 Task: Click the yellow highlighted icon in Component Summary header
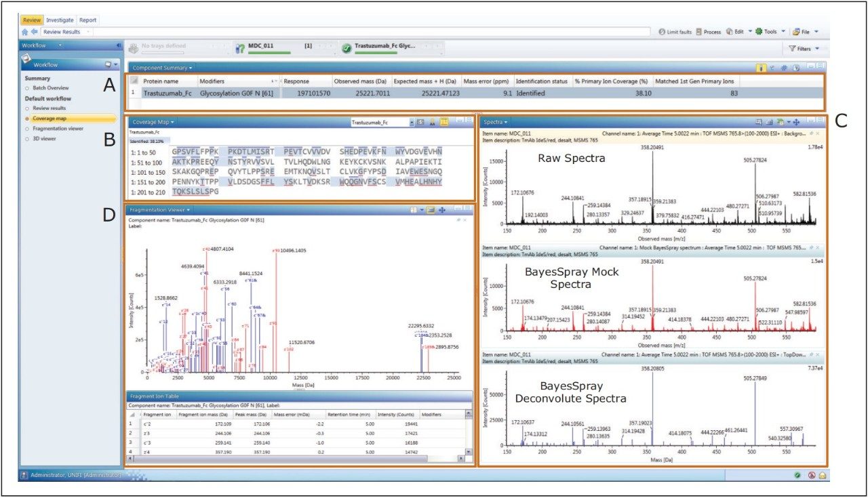[761, 68]
